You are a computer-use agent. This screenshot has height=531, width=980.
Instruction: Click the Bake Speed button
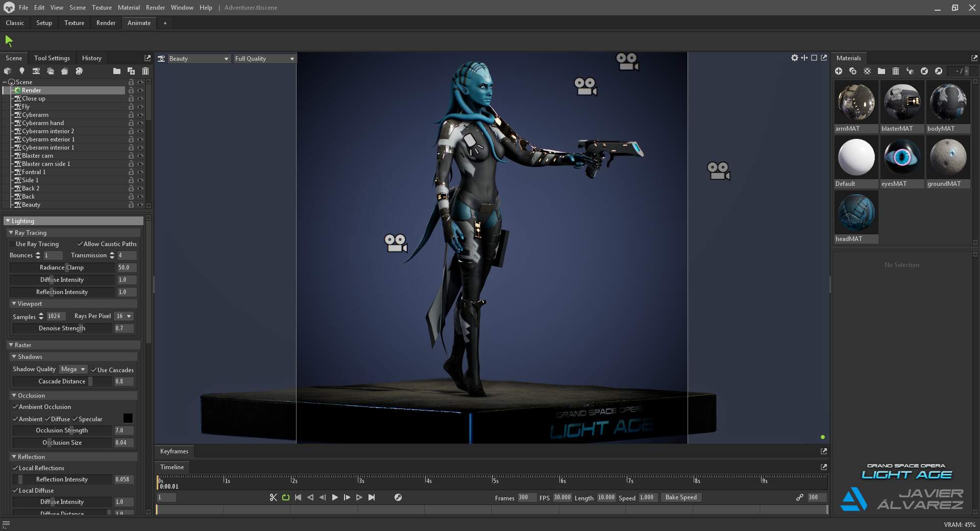pos(681,497)
